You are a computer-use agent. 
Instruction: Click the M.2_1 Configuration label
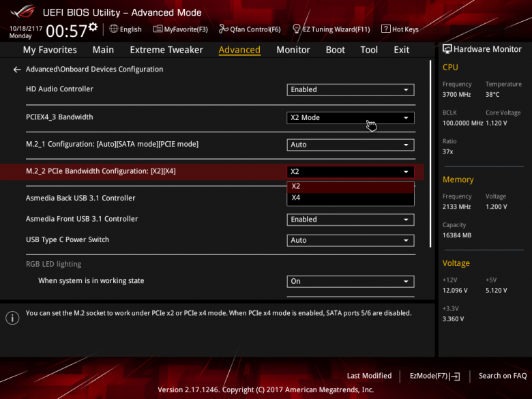pos(113,144)
